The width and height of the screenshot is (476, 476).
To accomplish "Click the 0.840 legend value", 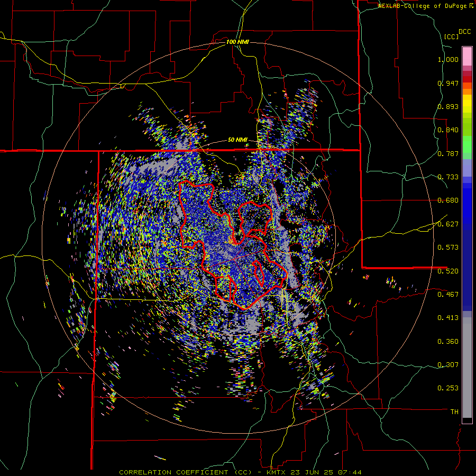I will [448, 130].
